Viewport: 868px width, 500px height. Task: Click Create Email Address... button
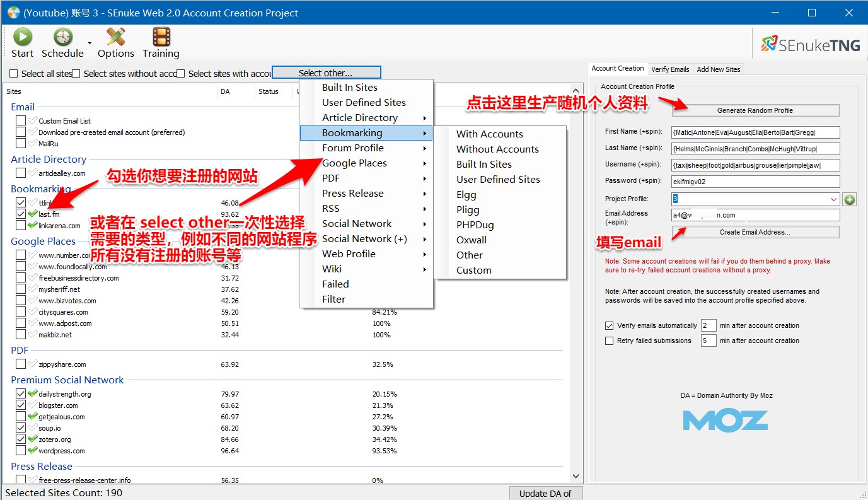pos(755,232)
